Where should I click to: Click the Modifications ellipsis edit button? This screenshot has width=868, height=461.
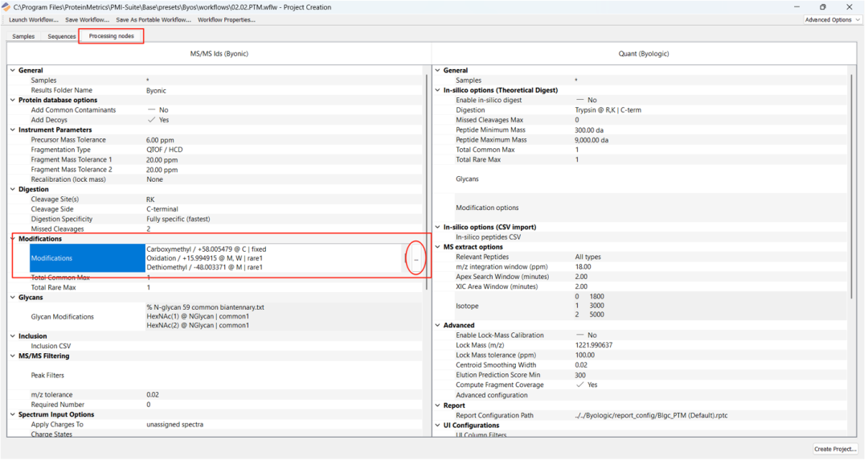click(416, 259)
